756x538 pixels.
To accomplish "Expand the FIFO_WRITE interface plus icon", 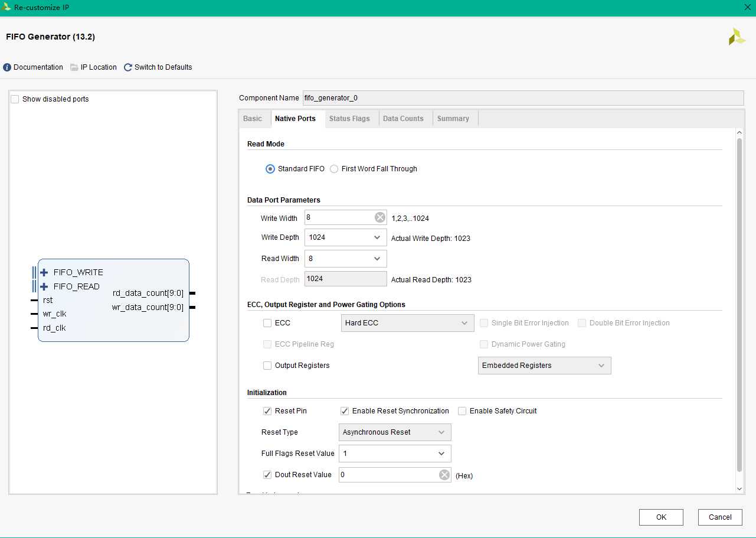I will click(x=44, y=272).
